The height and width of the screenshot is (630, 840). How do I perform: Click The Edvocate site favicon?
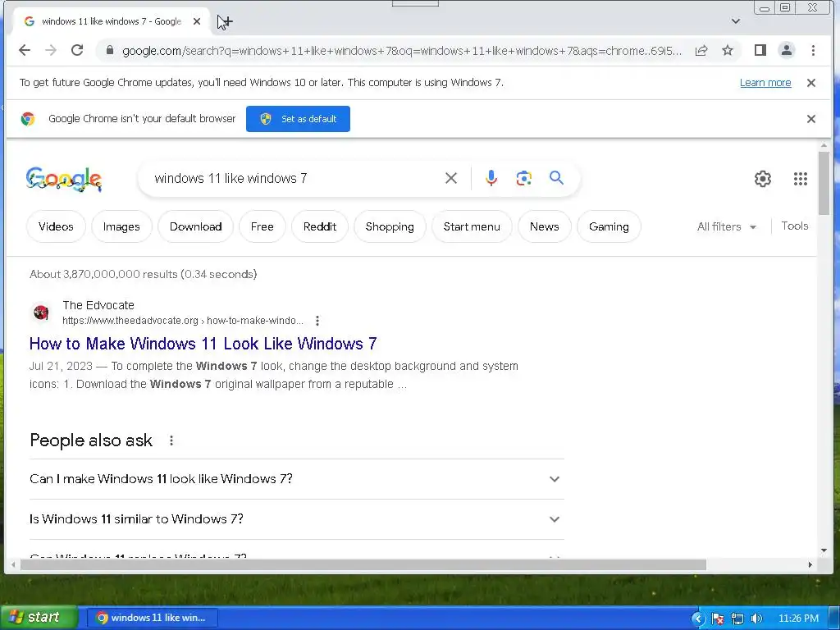click(41, 312)
